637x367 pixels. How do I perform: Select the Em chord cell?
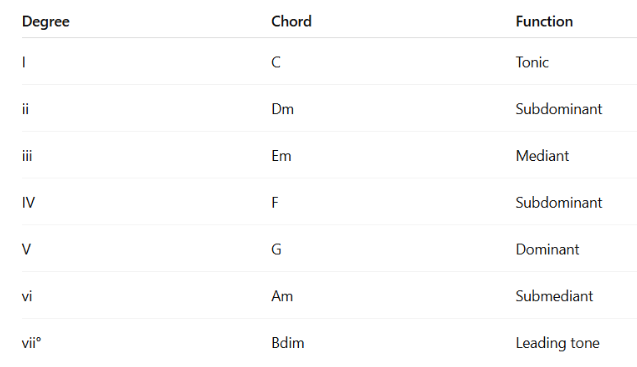281,156
